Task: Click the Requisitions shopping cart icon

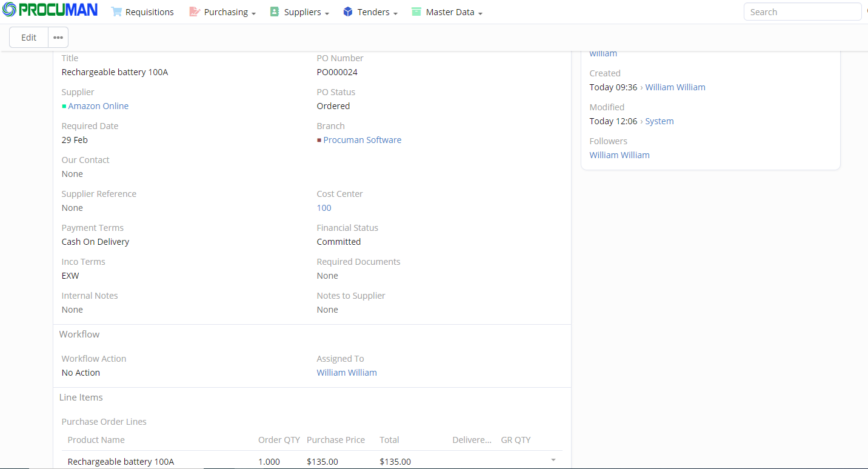Action: [116, 12]
